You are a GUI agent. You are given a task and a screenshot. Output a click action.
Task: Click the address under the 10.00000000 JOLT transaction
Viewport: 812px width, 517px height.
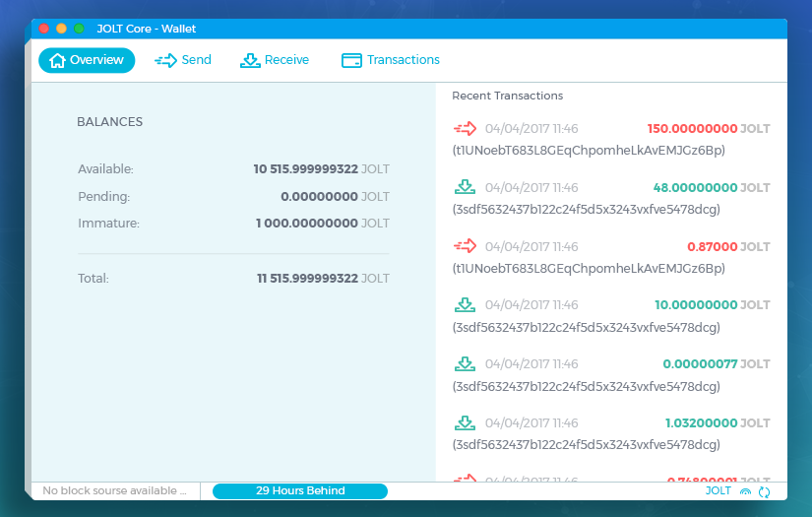[x=587, y=327]
